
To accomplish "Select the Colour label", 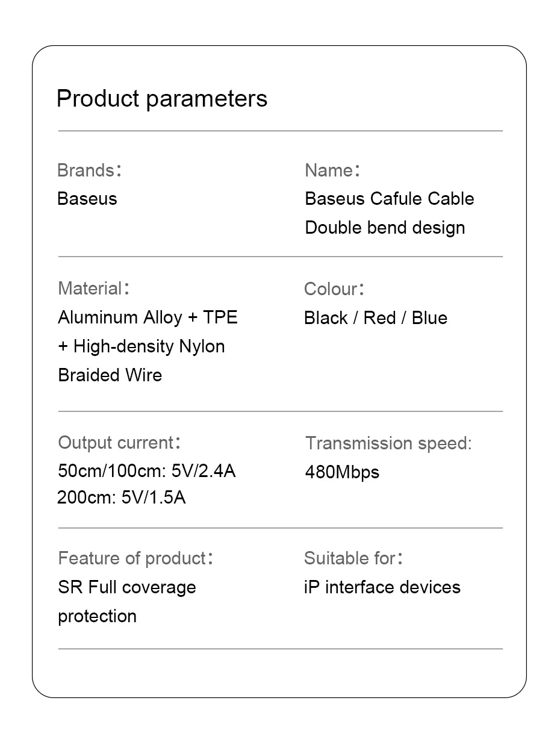I will (x=334, y=289).
